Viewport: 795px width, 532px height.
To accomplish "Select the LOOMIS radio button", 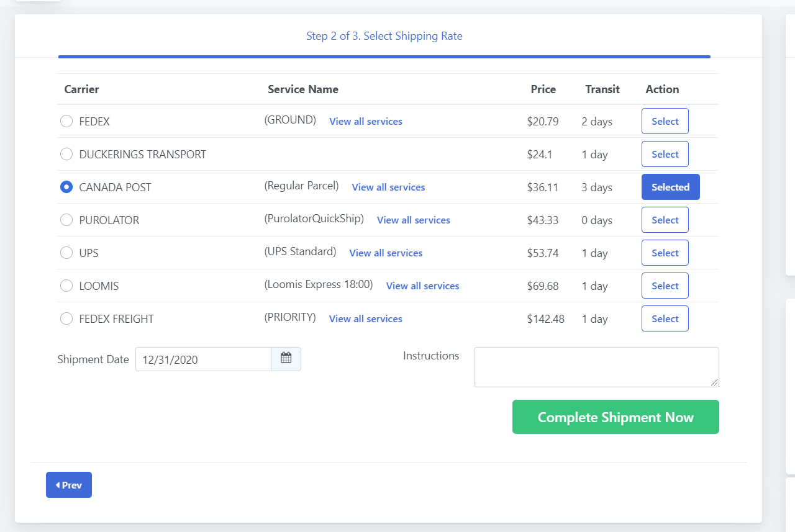I will (66, 286).
